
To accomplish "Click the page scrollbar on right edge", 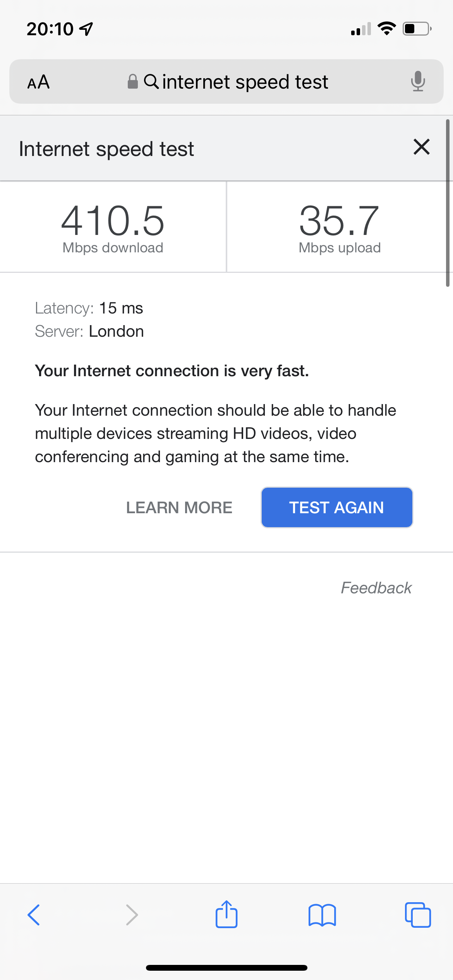I will coord(448,203).
